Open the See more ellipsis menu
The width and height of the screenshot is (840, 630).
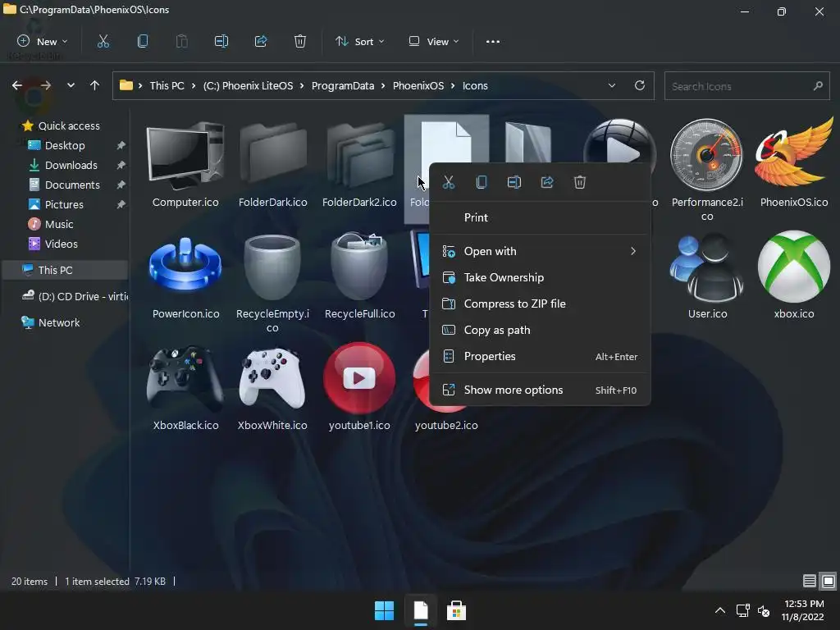pyautogui.click(x=492, y=41)
